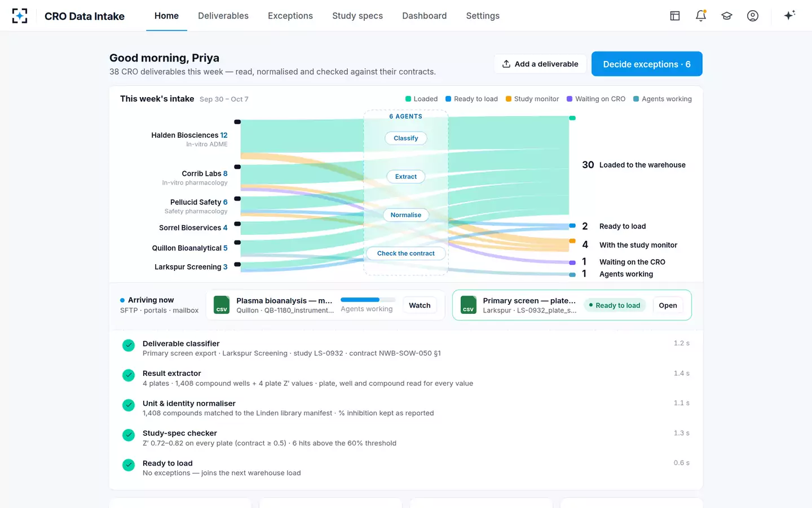
Task: Click the green check beside Study-spec checker
Action: [129, 435]
